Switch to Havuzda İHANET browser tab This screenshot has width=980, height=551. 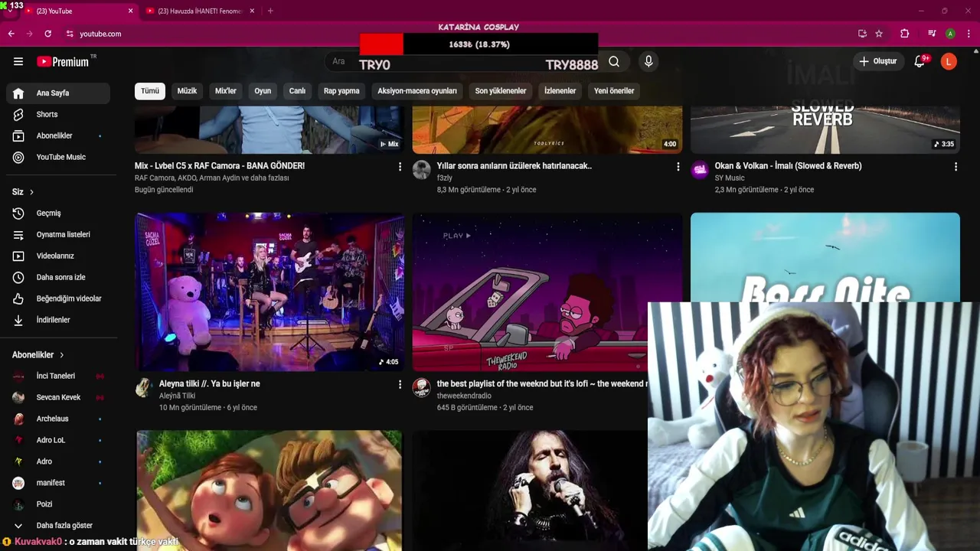pyautogui.click(x=201, y=11)
